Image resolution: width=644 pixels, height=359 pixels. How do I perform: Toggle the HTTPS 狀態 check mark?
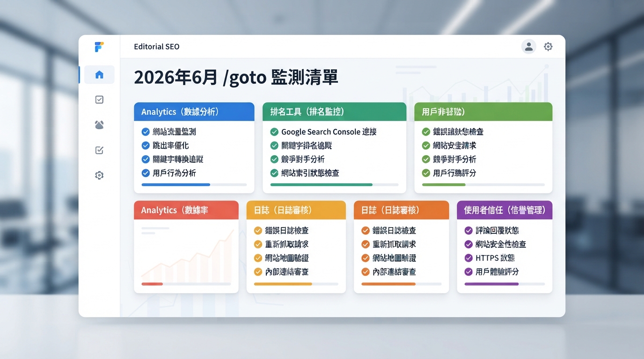[x=468, y=258]
